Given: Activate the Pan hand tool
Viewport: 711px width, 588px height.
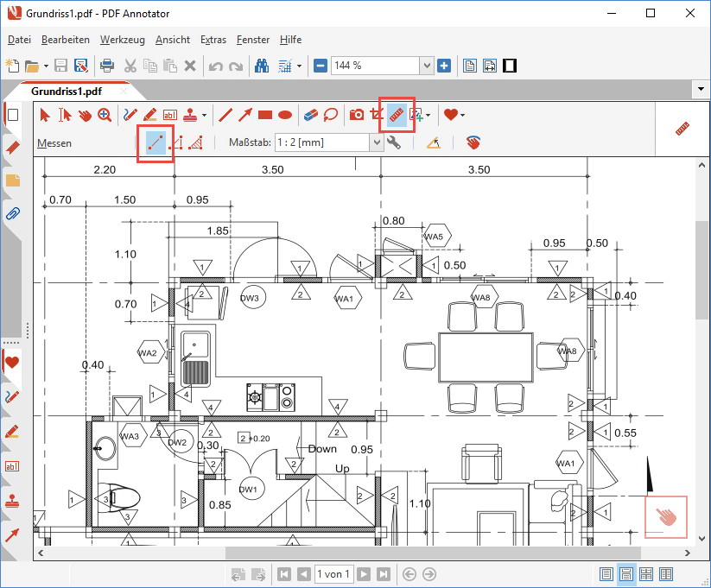Looking at the screenshot, I should point(85,115).
